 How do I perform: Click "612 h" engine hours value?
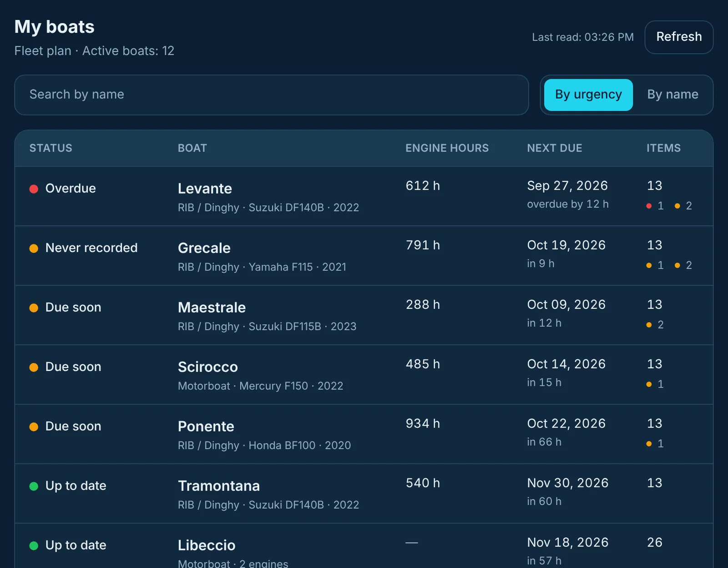pos(423,186)
